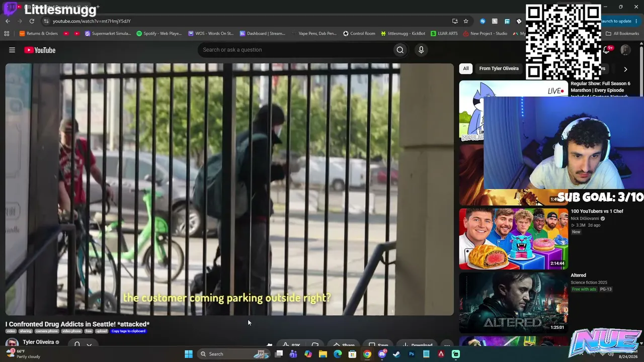Screen dimensions: 644x362
Task: Open Nick DiGiovanni channel link
Action: (584, 219)
